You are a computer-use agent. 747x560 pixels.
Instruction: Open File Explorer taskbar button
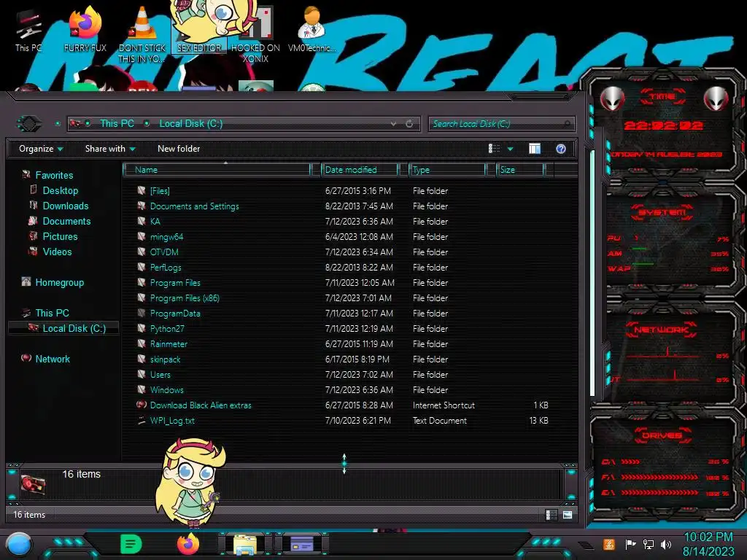[245, 544]
